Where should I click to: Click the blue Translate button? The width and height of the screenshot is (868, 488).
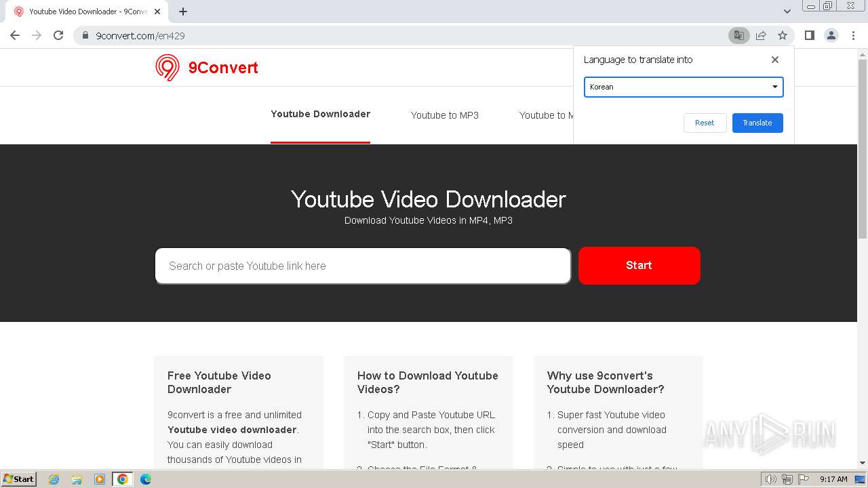point(757,123)
